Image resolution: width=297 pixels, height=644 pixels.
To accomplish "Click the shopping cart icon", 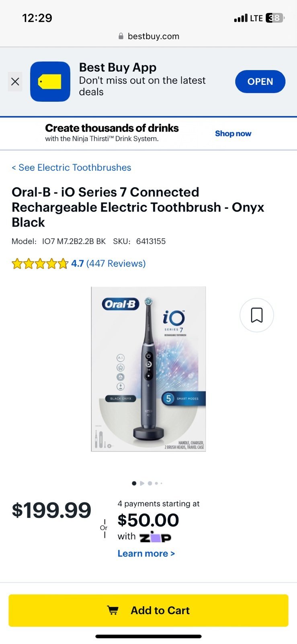I will click(113, 611).
